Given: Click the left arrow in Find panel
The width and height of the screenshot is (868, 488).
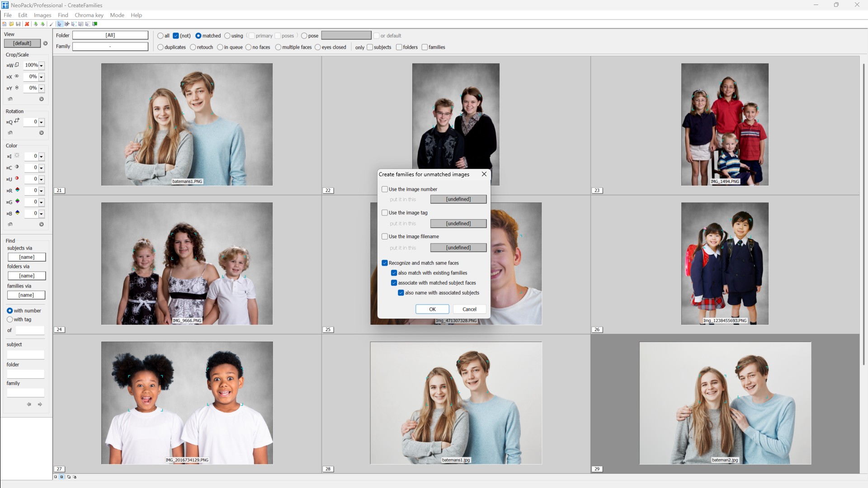Looking at the screenshot, I should pyautogui.click(x=29, y=404).
